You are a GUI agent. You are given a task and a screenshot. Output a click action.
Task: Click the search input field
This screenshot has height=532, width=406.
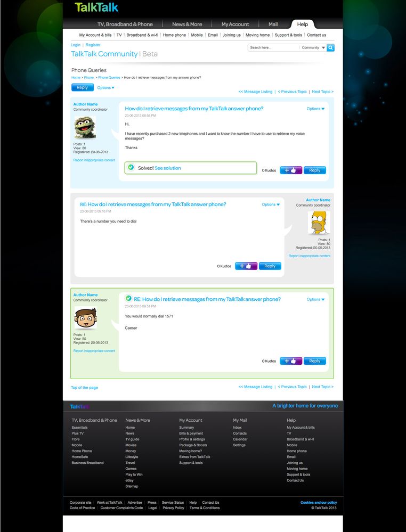[x=273, y=47]
